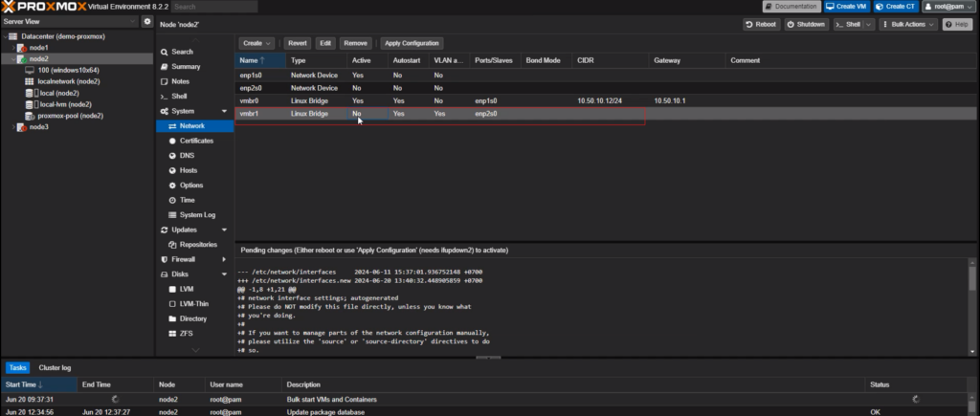Collapse node2 in the tree
This screenshot has height=416, width=980.
click(13, 58)
